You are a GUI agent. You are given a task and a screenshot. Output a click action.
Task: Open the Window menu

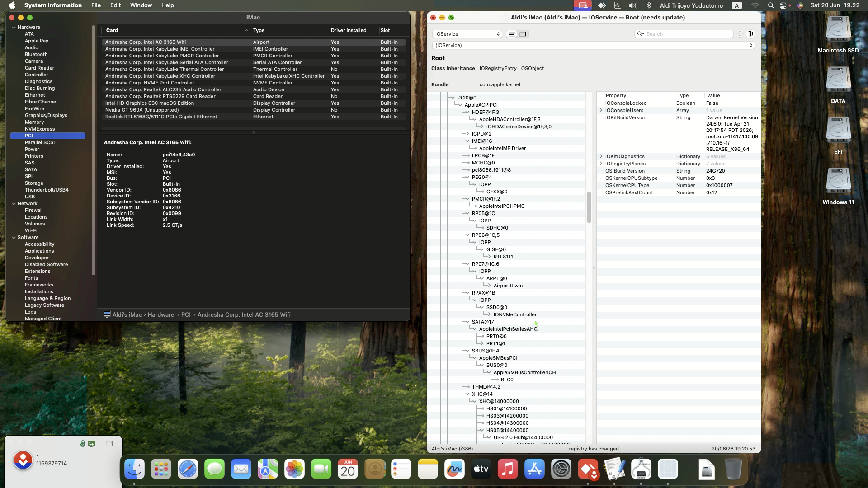141,5
